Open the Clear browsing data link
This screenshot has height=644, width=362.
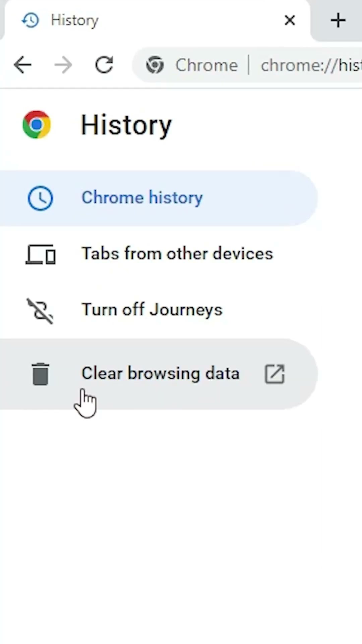click(161, 373)
